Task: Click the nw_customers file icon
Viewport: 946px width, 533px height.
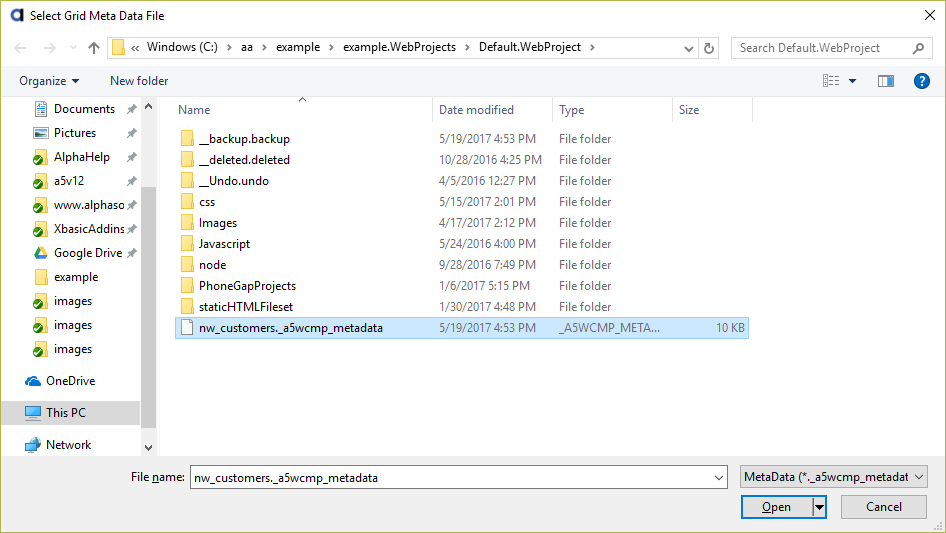Action: 187,328
